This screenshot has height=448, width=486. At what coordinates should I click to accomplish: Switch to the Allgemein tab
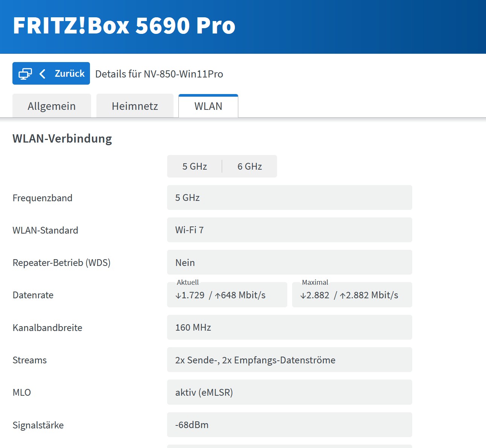pyautogui.click(x=51, y=106)
